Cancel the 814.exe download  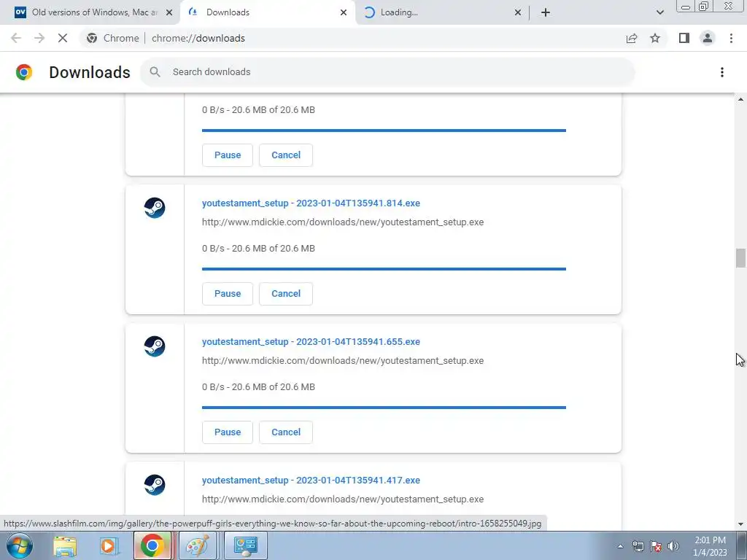pyautogui.click(x=286, y=293)
